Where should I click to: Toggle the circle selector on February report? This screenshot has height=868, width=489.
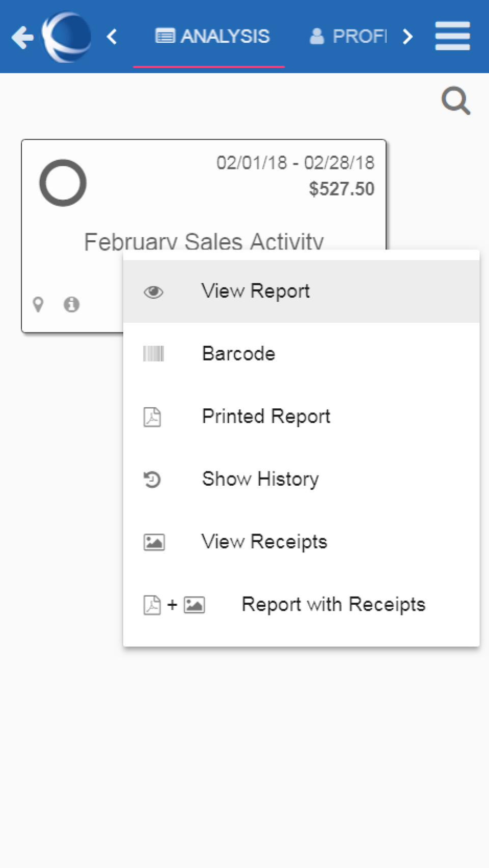(x=63, y=183)
